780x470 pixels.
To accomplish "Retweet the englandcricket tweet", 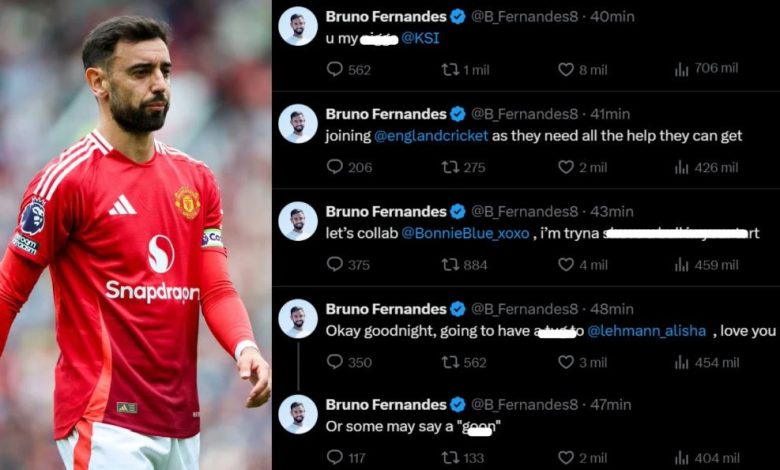I will pos(450,167).
